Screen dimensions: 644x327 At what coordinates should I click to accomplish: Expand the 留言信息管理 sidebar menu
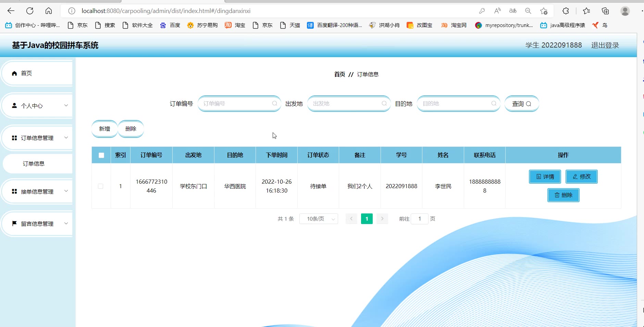click(x=38, y=224)
